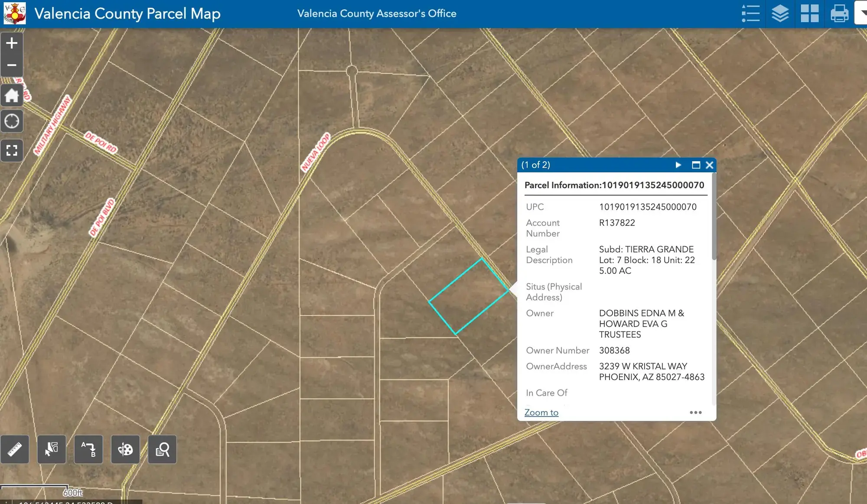Advance popup to parcel 2 of 2
867x504 pixels.
tap(678, 165)
